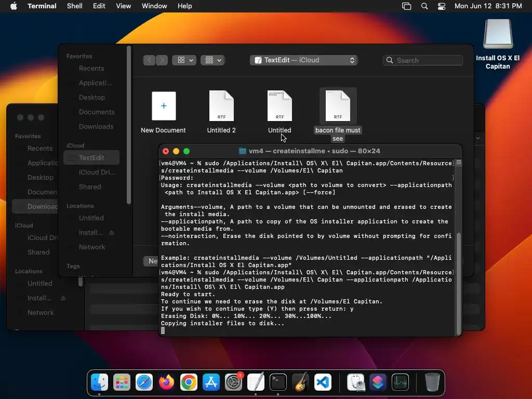Open the Shell menu

[75, 6]
